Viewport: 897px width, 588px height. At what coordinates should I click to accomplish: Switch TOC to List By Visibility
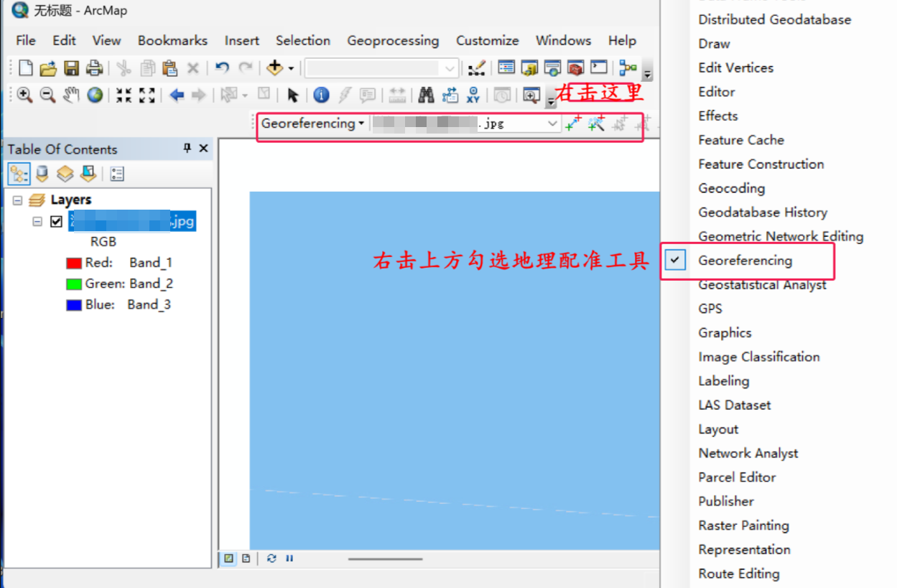[x=65, y=174]
